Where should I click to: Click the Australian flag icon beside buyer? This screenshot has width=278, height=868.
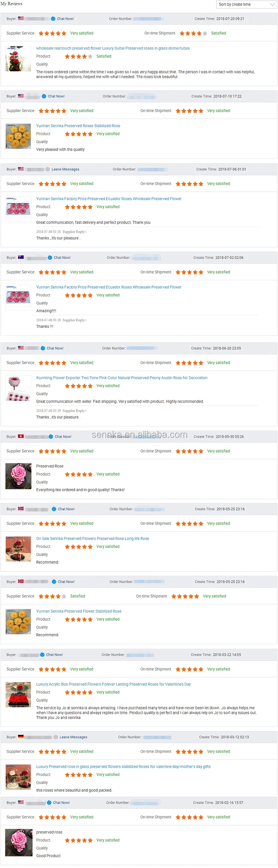coord(21,257)
